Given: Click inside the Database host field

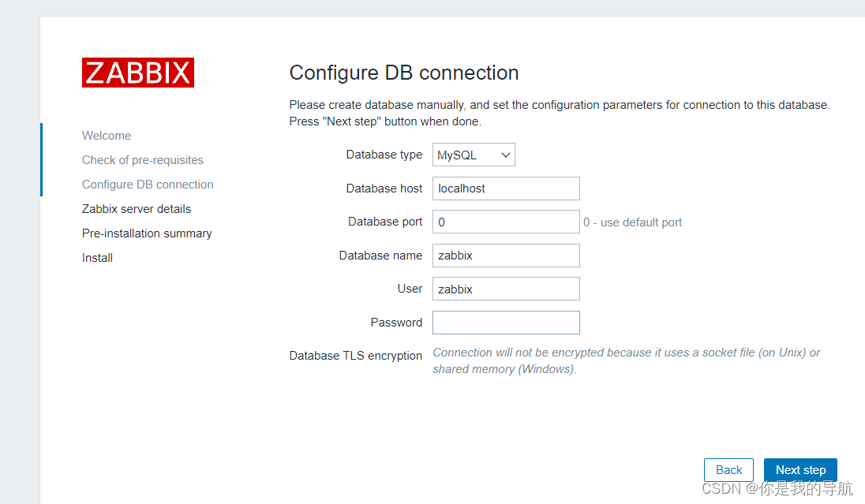Looking at the screenshot, I should (x=506, y=188).
